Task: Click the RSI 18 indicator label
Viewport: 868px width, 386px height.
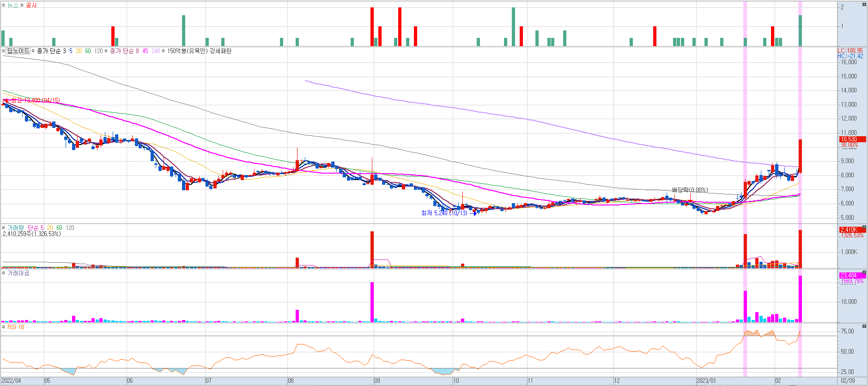Action: coord(15,327)
